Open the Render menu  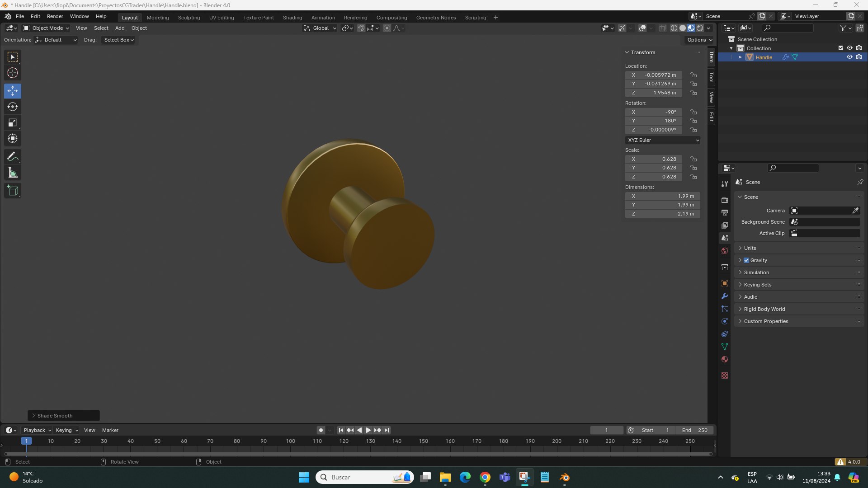[x=55, y=16]
